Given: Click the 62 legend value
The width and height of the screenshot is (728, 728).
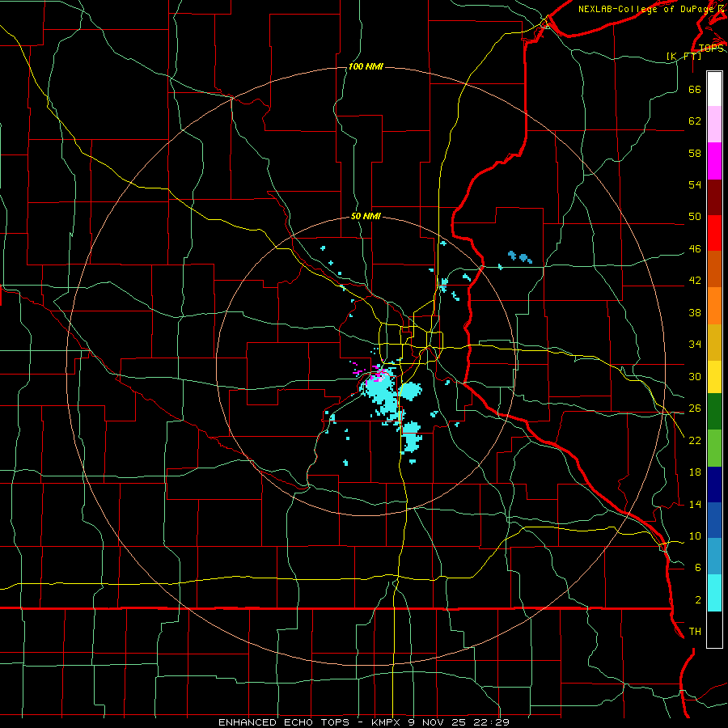Looking at the screenshot, I should point(695,121).
